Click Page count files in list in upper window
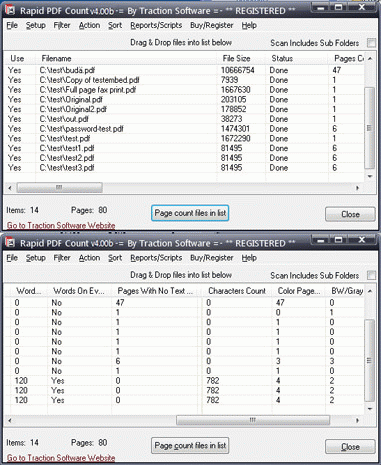The height and width of the screenshot is (465, 381). point(190,213)
